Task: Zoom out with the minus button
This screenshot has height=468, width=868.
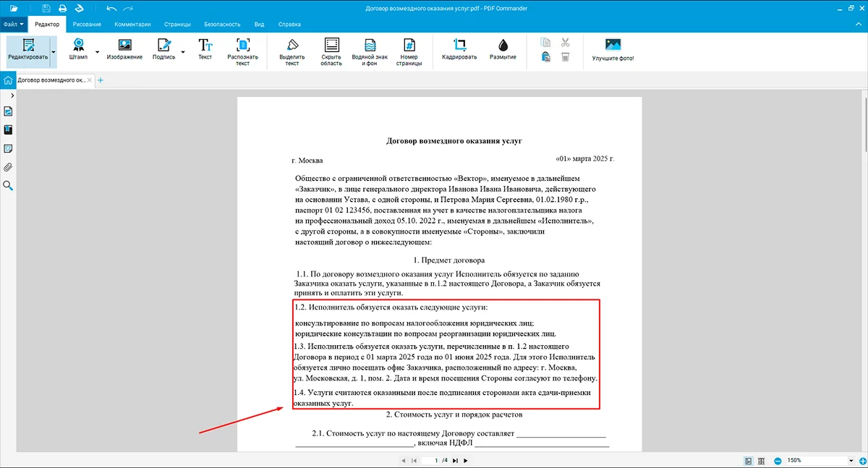Action: pos(778,460)
